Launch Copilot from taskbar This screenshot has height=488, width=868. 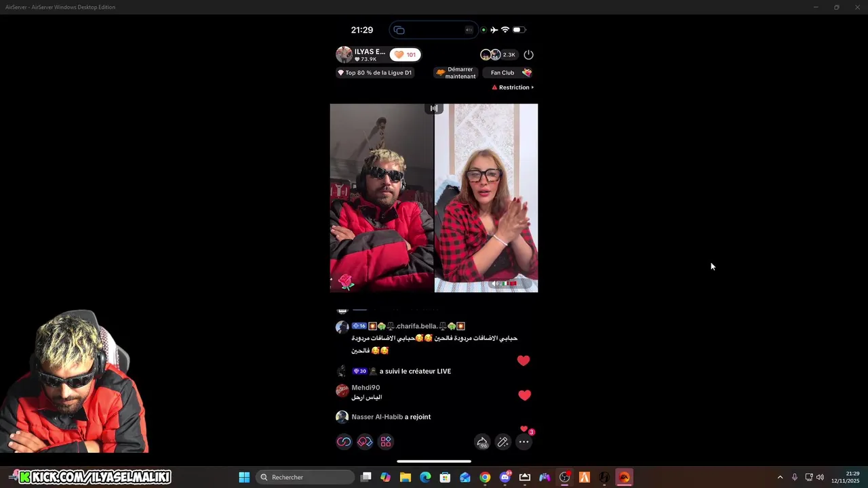click(386, 477)
